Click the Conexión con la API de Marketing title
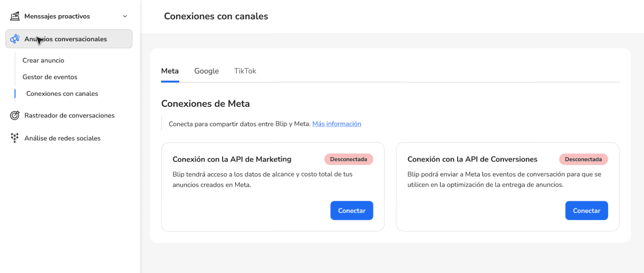 (232, 159)
